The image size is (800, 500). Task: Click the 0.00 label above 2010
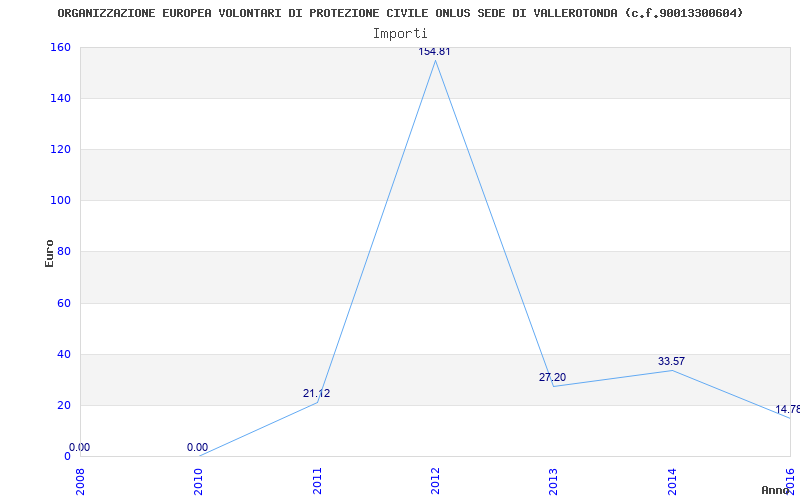tap(197, 447)
